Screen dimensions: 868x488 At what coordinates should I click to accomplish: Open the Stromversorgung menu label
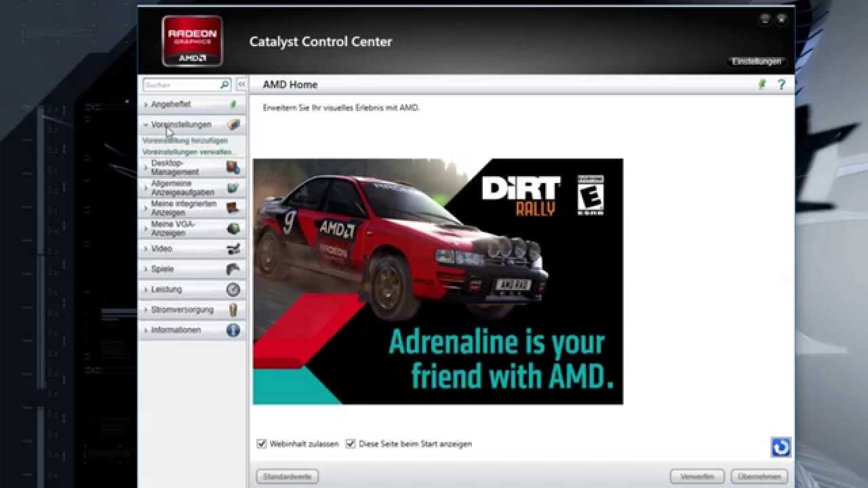[x=182, y=310]
